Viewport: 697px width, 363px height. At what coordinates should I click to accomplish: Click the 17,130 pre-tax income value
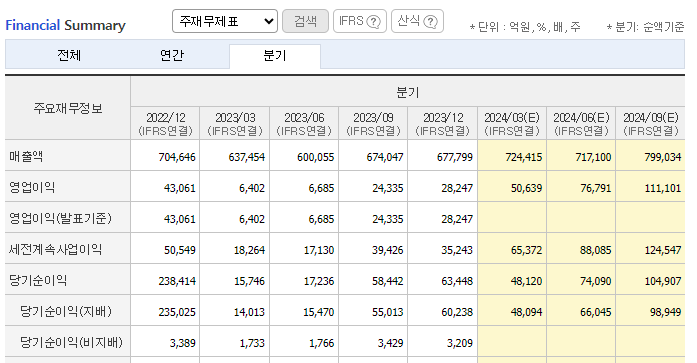point(319,250)
